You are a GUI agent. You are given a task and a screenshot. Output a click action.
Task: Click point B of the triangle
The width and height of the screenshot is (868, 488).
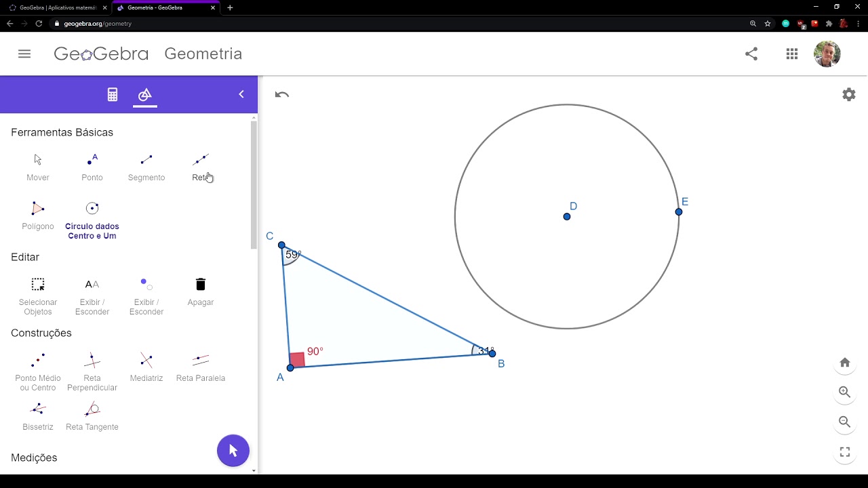(x=492, y=353)
